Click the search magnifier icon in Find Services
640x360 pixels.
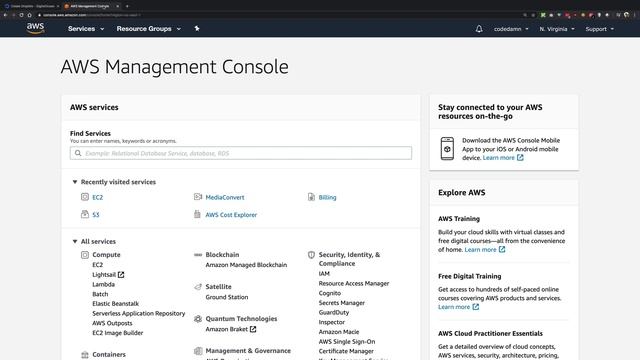pos(78,153)
